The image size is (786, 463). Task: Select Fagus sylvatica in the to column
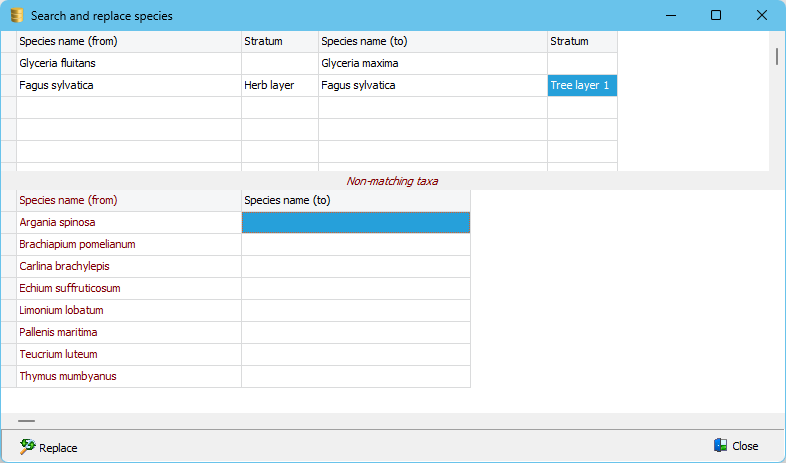pyautogui.click(x=433, y=86)
